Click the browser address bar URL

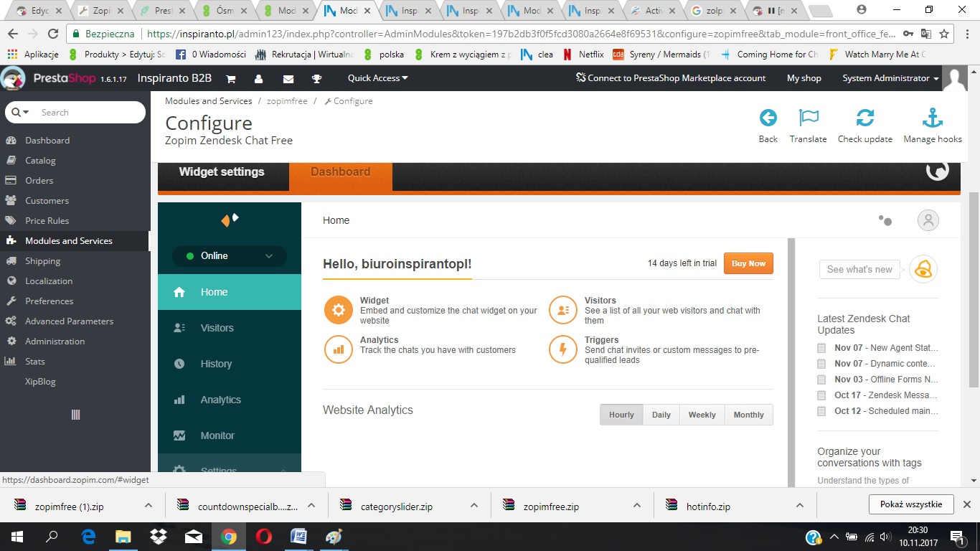point(519,34)
